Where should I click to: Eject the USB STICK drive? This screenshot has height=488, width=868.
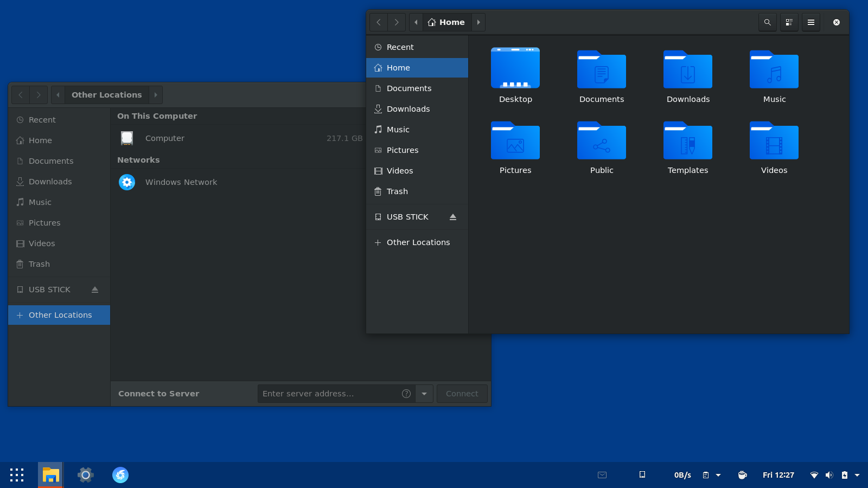[x=453, y=217]
